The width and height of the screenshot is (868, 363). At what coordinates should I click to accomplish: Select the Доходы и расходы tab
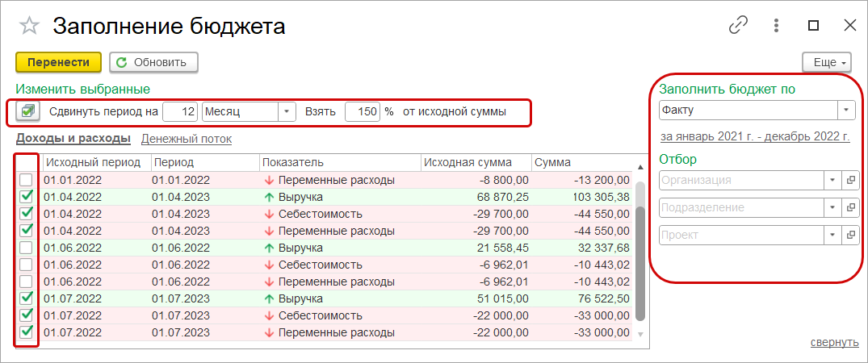coord(73,139)
